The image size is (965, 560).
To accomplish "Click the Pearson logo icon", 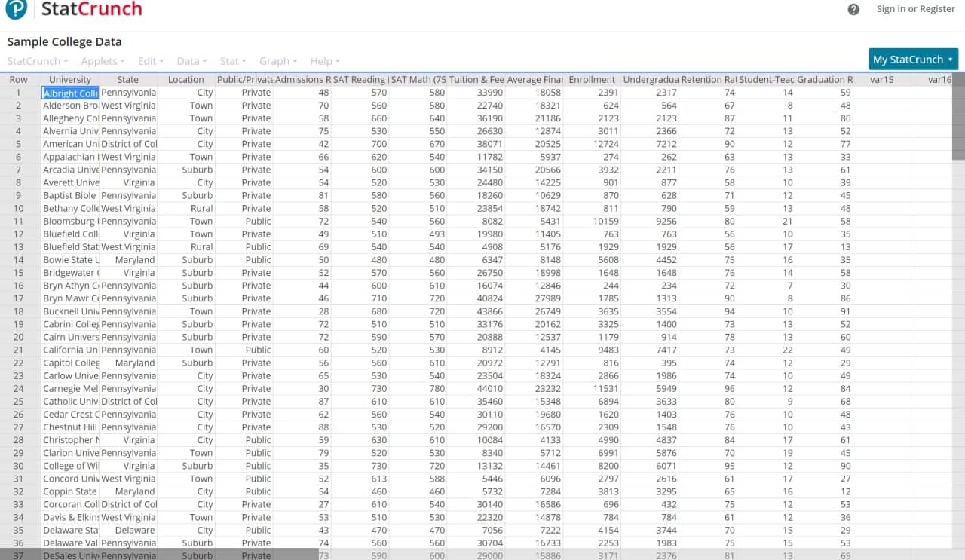I will point(17,11).
